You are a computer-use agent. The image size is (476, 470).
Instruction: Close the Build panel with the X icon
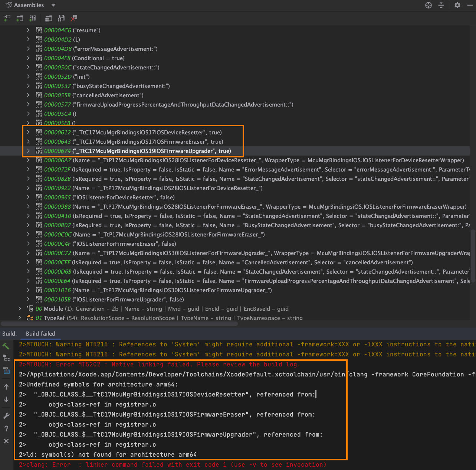6,441
